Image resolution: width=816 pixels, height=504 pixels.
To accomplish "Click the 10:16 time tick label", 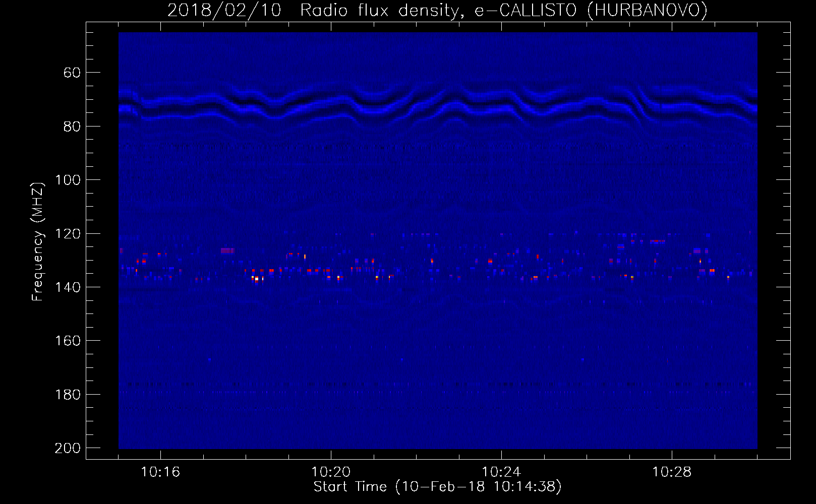I will click(x=160, y=472).
